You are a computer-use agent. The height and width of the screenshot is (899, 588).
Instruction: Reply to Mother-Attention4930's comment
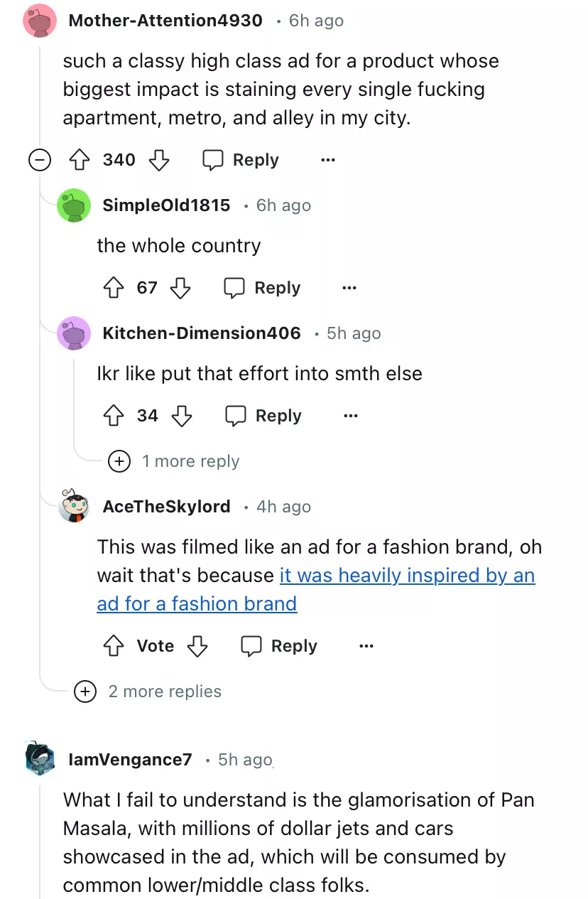coord(241,160)
